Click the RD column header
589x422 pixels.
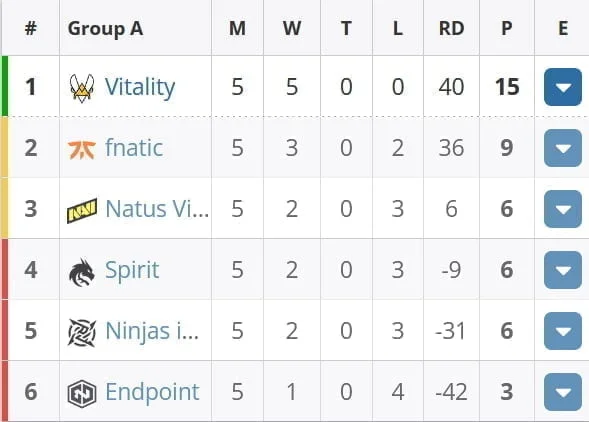tap(452, 29)
